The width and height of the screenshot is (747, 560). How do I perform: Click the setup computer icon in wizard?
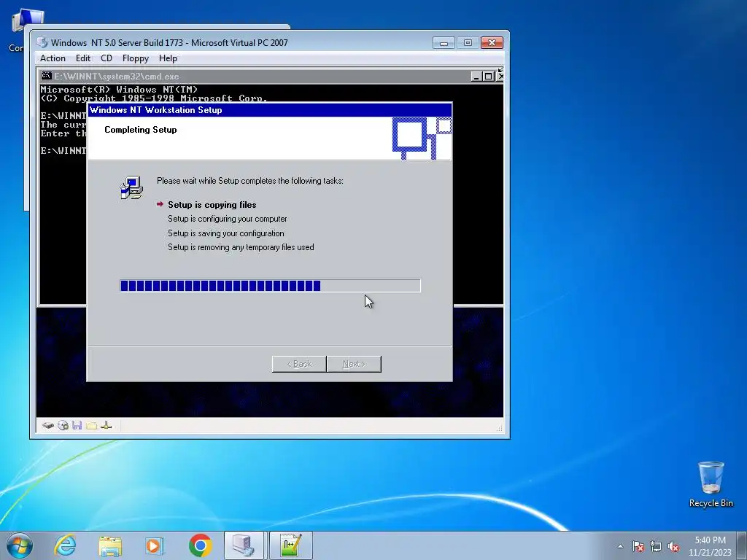click(x=131, y=187)
